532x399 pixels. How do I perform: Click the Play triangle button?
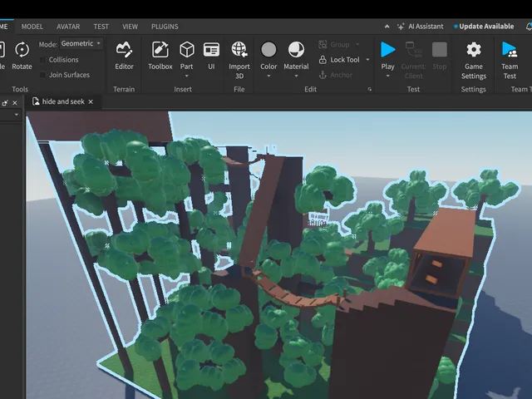click(x=388, y=50)
